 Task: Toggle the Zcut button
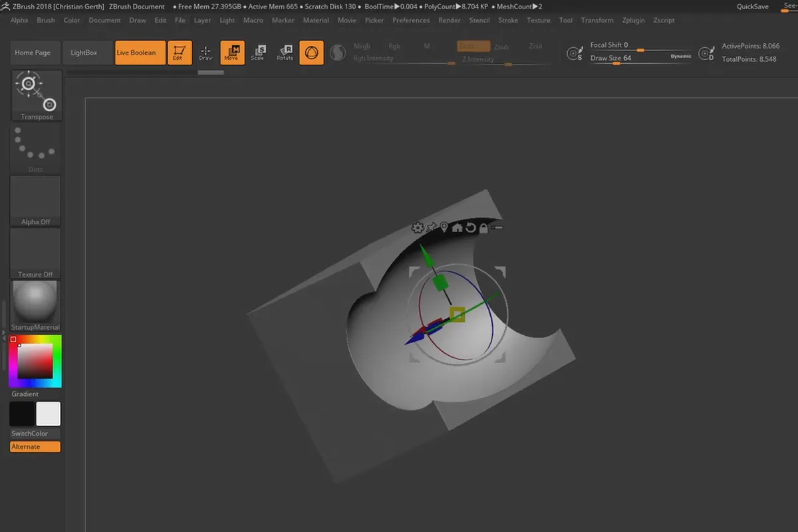535,47
